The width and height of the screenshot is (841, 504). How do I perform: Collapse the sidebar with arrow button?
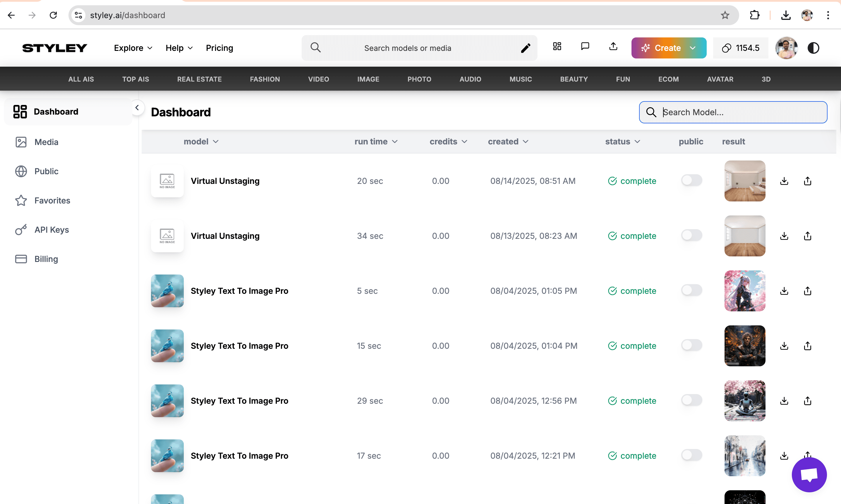137,108
